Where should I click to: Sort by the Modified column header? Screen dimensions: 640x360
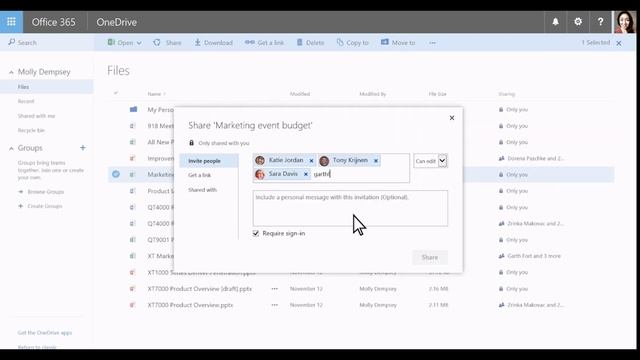click(300, 94)
